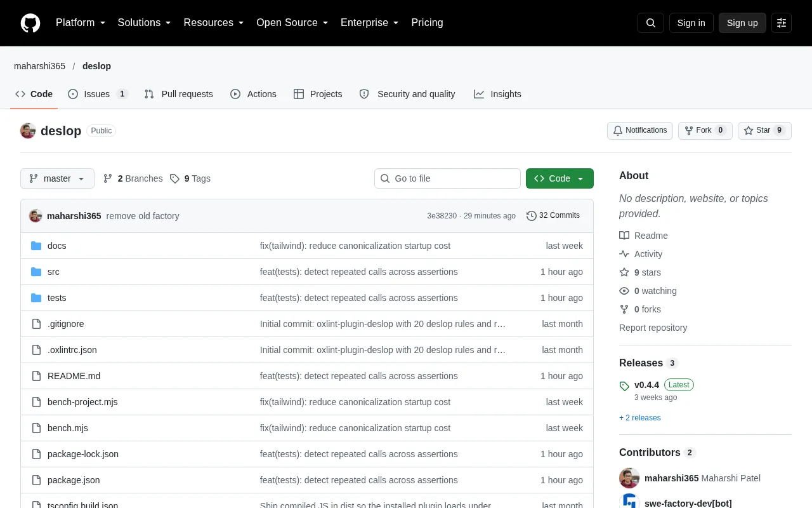The width and height of the screenshot is (812, 508).
Task: Click the Report repository link
Action: 653,328
